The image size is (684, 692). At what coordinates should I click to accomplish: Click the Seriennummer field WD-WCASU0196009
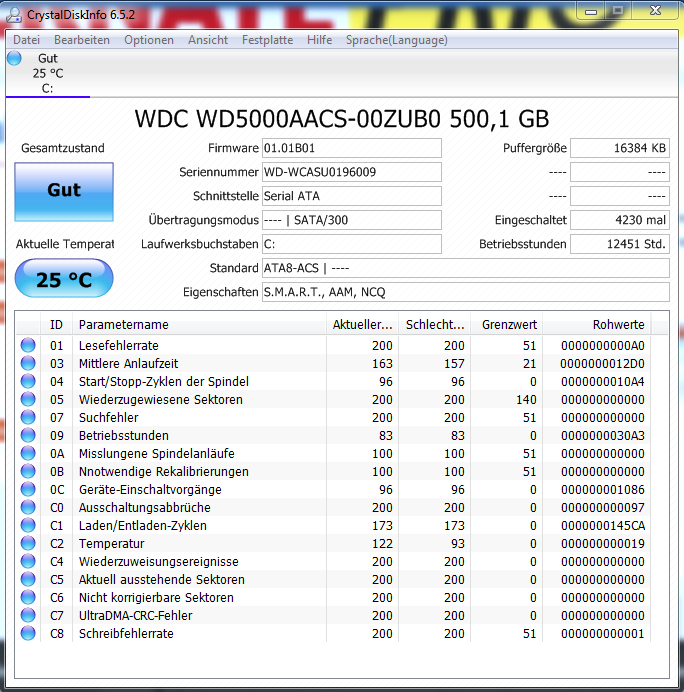pos(352,172)
